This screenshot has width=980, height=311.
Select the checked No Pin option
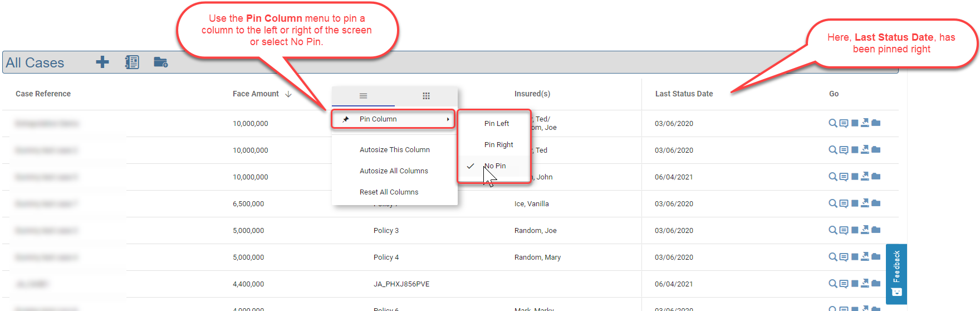coord(494,166)
